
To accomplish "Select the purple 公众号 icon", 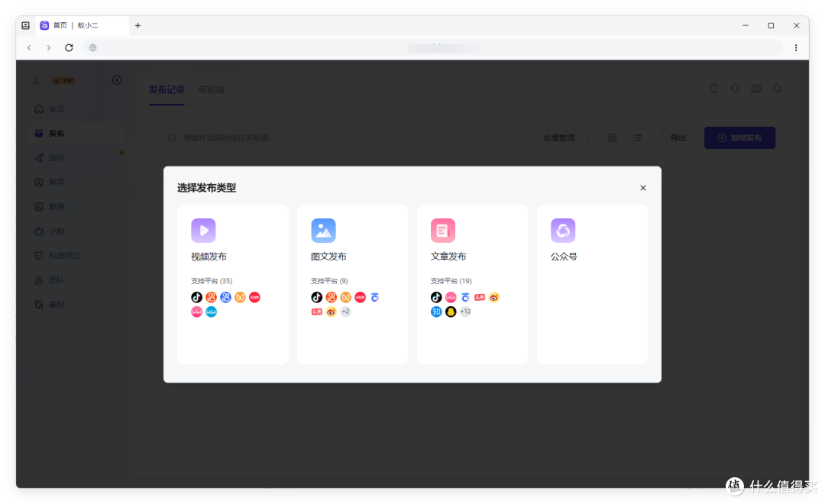I will 563,230.
